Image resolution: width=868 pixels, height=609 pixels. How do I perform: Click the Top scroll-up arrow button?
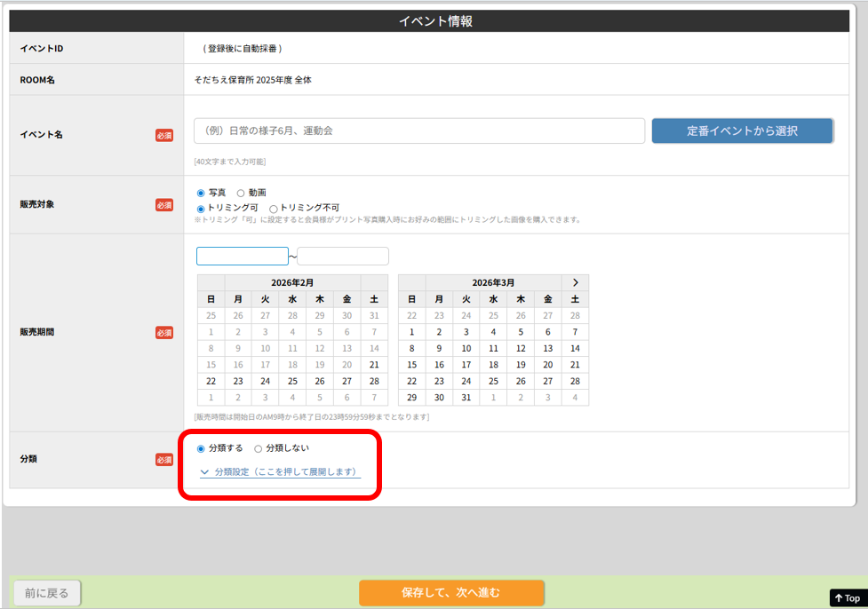pos(847,597)
